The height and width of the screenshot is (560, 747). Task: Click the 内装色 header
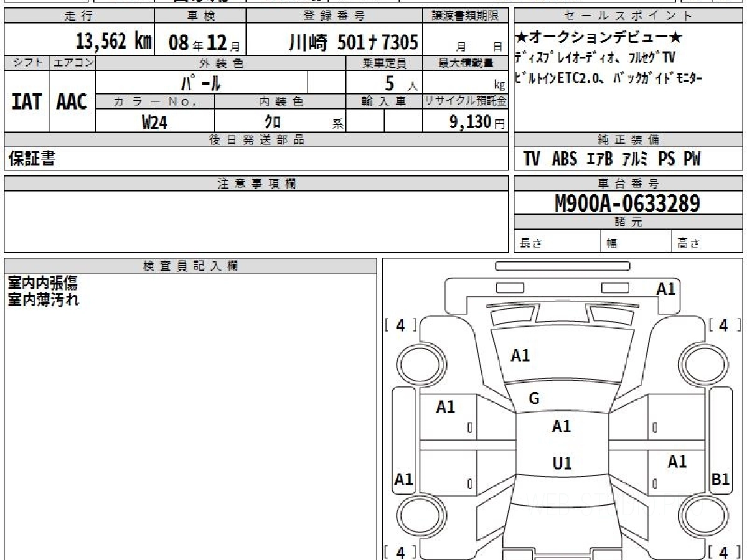coord(280,101)
